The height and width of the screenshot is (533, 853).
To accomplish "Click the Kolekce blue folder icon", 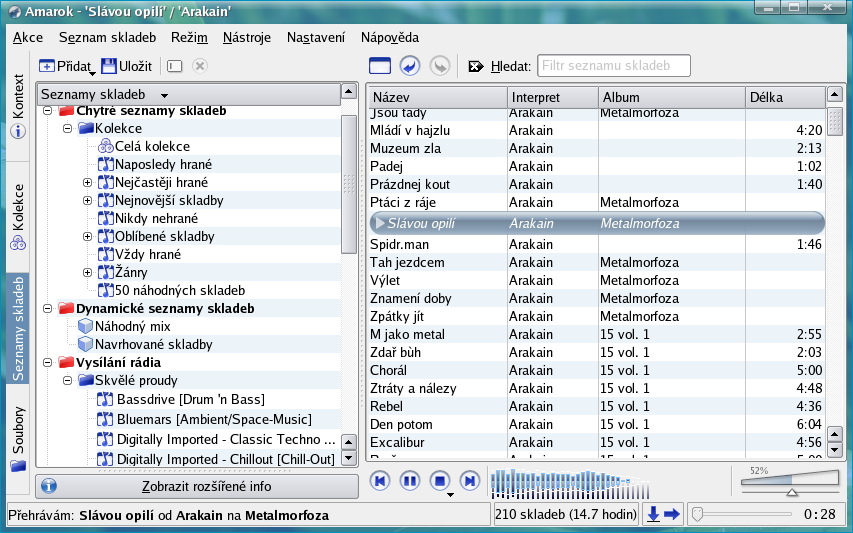I will 86,128.
